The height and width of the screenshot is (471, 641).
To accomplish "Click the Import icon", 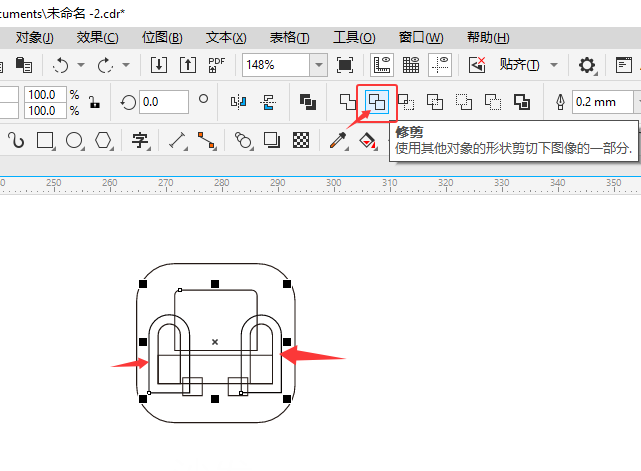I will click(x=159, y=65).
